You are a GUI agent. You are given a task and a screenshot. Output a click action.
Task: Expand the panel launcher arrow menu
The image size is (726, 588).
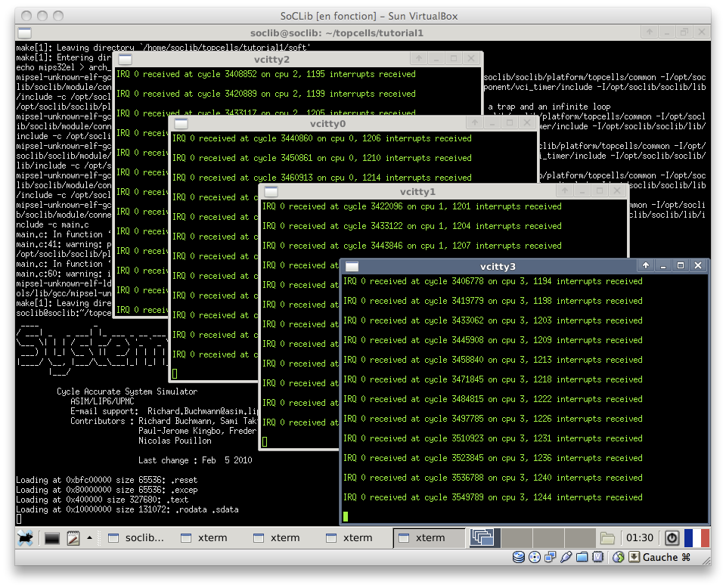[89, 537]
